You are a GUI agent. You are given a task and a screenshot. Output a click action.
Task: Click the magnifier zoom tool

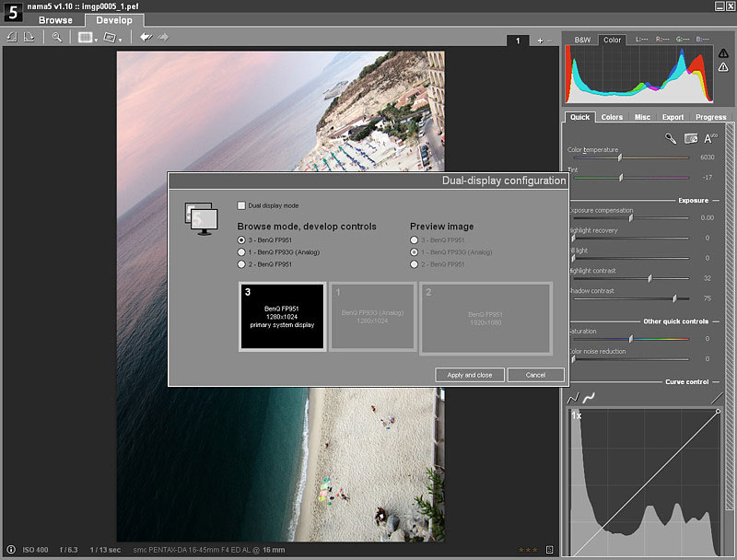pos(57,37)
